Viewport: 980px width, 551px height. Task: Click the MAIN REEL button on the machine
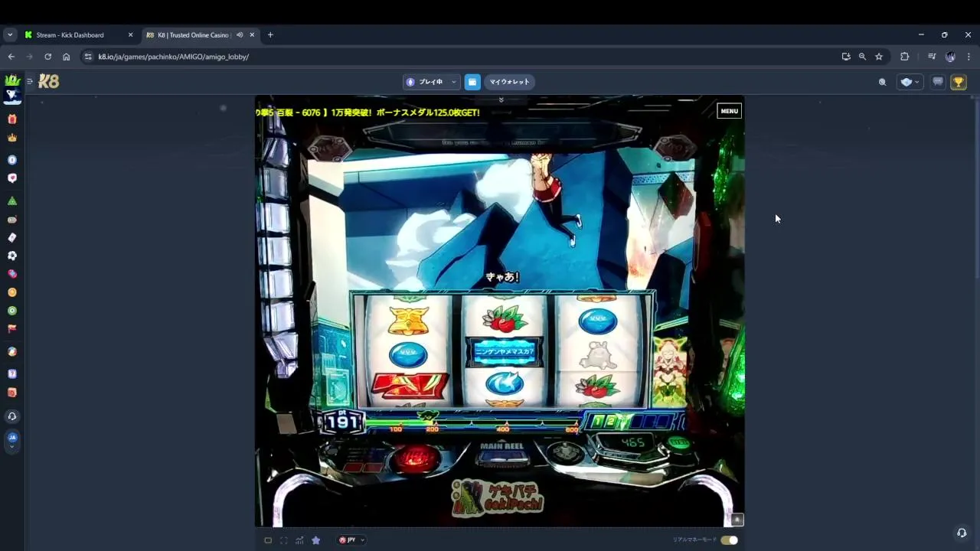(x=502, y=454)
